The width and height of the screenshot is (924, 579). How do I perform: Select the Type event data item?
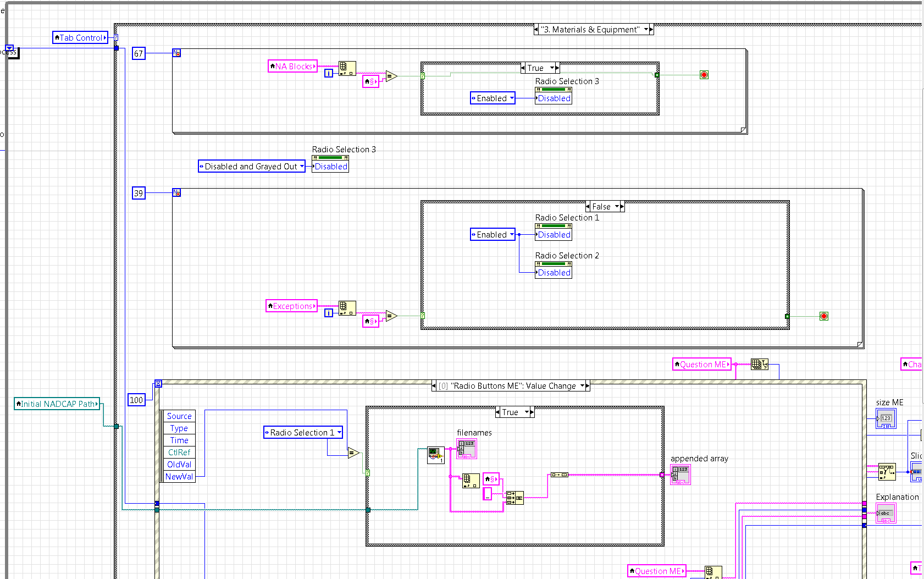pos(179,428)
